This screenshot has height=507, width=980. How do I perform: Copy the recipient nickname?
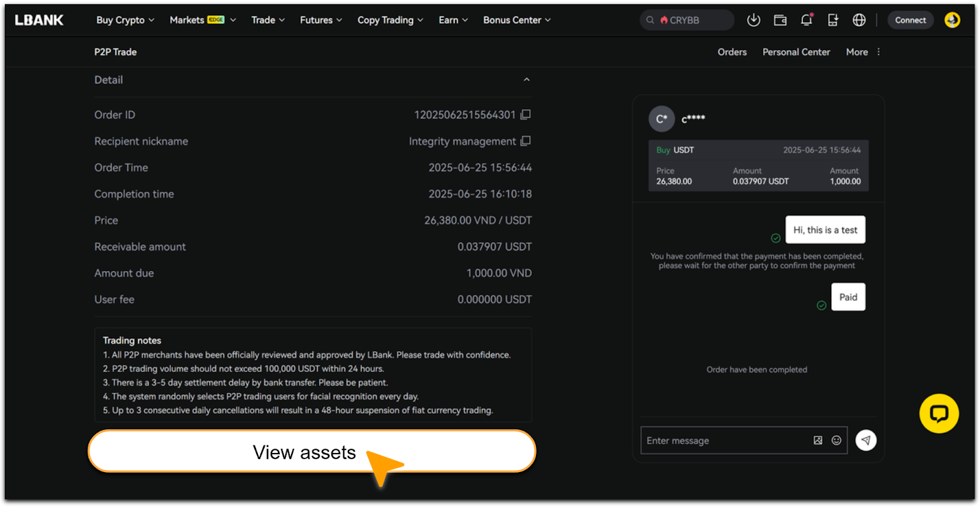click(526, 141)
